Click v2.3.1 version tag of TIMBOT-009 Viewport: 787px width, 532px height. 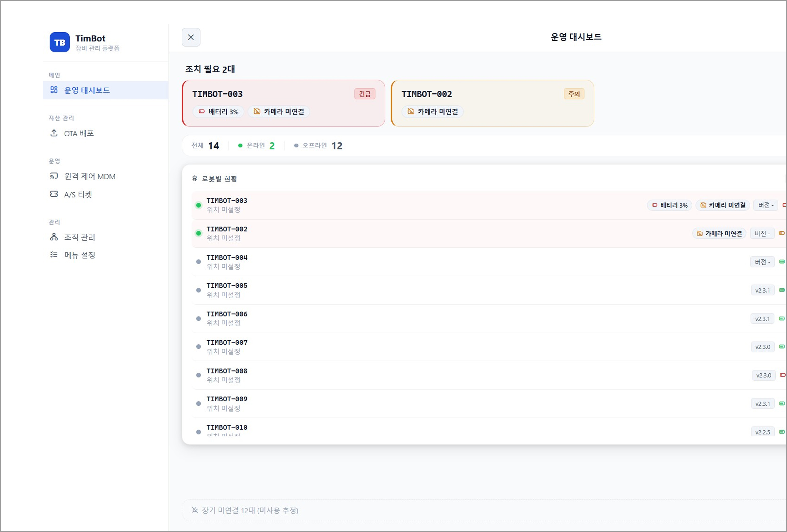coord(763,404)
